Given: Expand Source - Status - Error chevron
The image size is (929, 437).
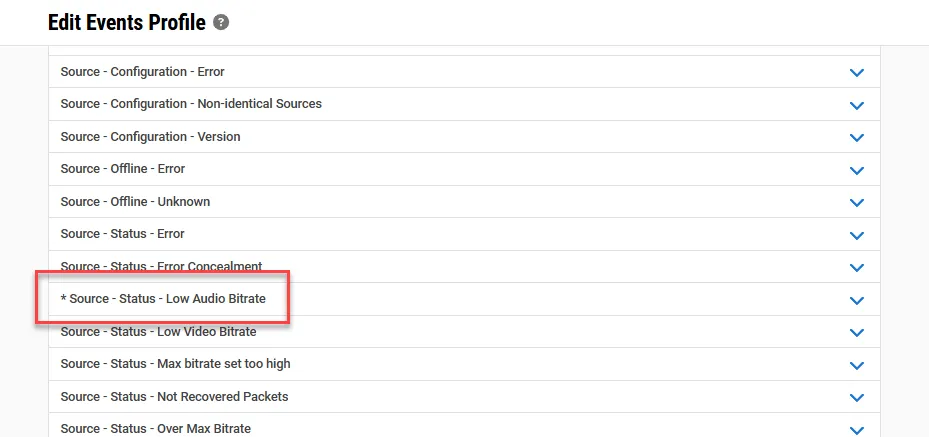Looking at the screenshot, I should pos(857,235).
